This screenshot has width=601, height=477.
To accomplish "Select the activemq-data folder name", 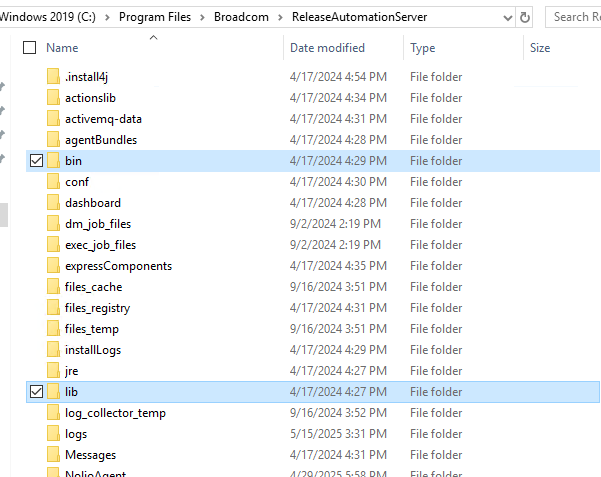I will [103, 119].
